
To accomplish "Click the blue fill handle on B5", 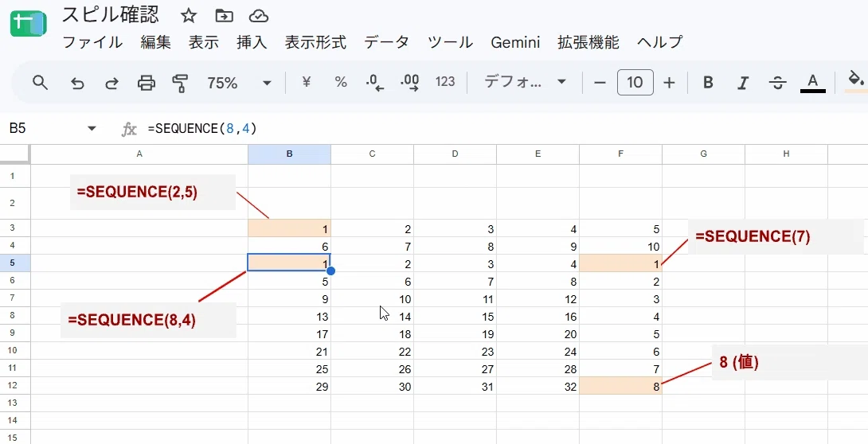I will point(331,271).
